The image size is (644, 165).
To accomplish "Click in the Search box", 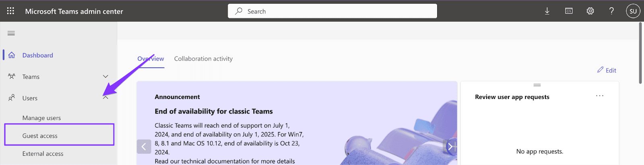I will pos(332,11).
